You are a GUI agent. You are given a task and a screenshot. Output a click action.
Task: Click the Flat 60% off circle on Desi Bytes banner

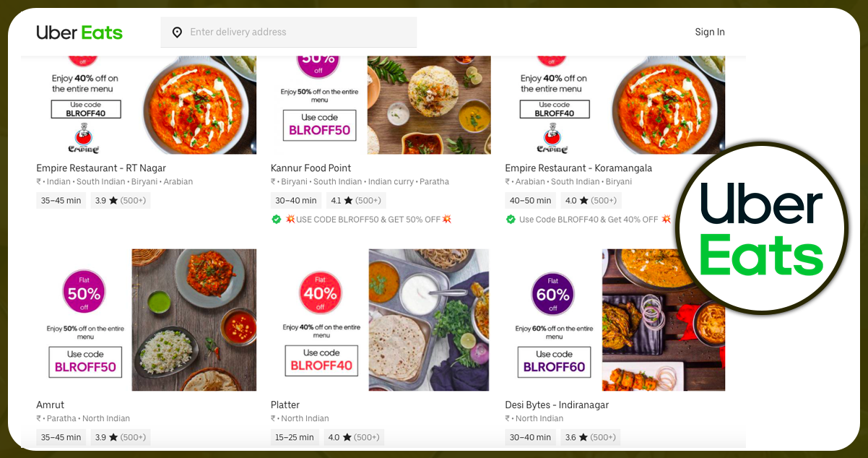pos(553,293)
